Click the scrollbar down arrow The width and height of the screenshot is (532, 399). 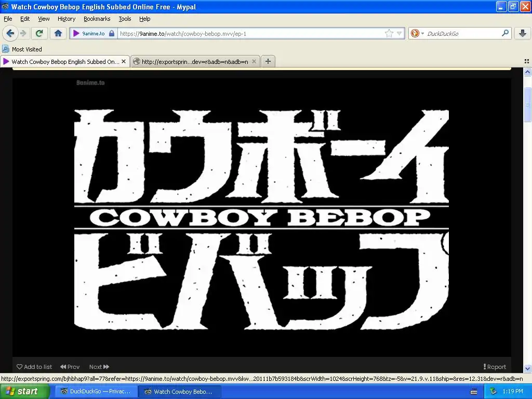pos(528,368)
